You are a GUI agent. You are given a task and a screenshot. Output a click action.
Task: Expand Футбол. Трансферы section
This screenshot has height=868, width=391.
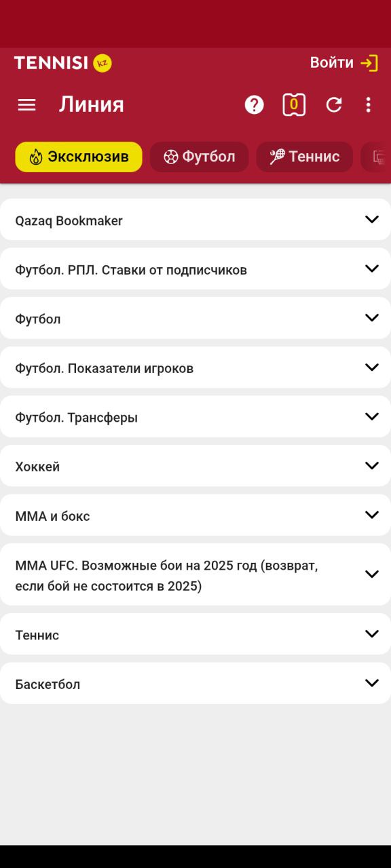195,417
